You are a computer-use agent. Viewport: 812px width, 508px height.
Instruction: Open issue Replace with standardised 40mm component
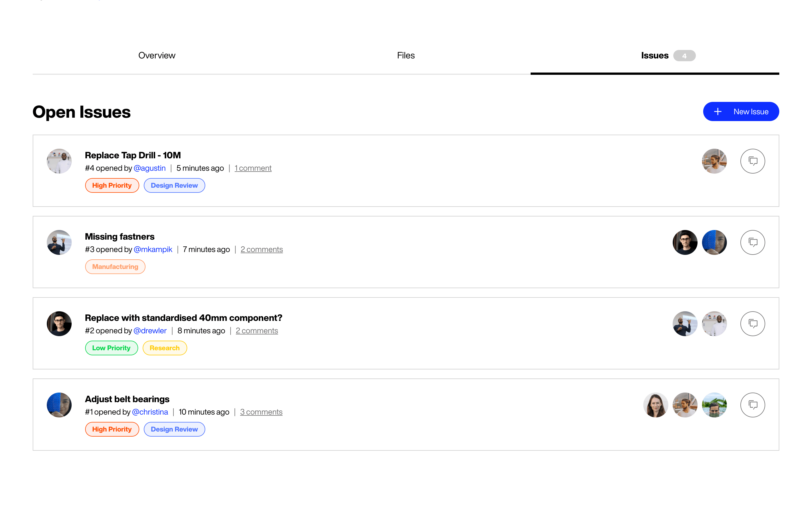(184, 318)
